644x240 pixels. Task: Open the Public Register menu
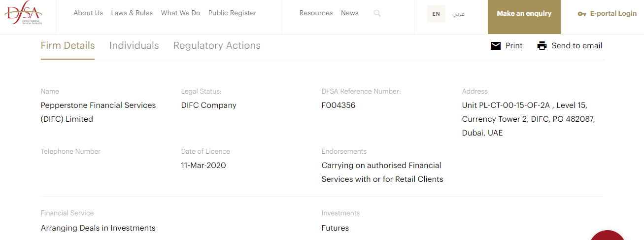coord(233,13)
